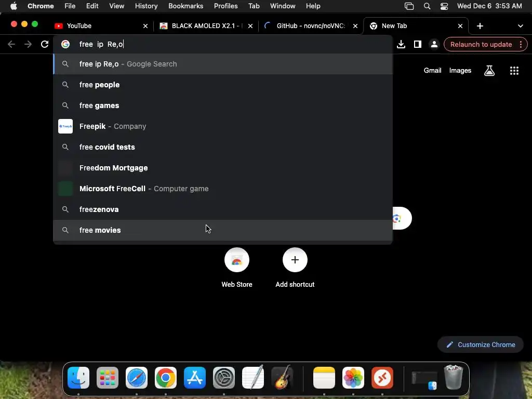Click Google Lens camera search icon
The width and height of the screenshot is (532, 399).
[x=397, y=219]
